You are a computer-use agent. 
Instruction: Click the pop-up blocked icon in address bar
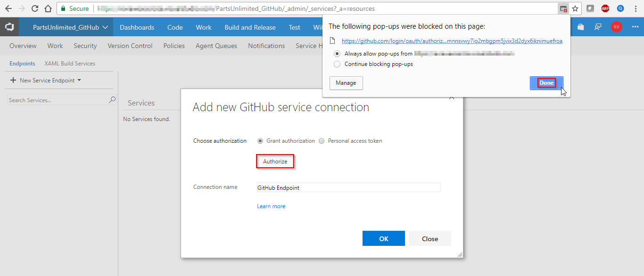click(x=563, y=8)
